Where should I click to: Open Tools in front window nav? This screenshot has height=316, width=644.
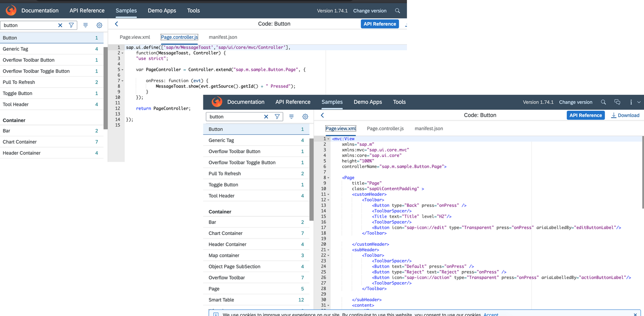click(x=399, y=102)
